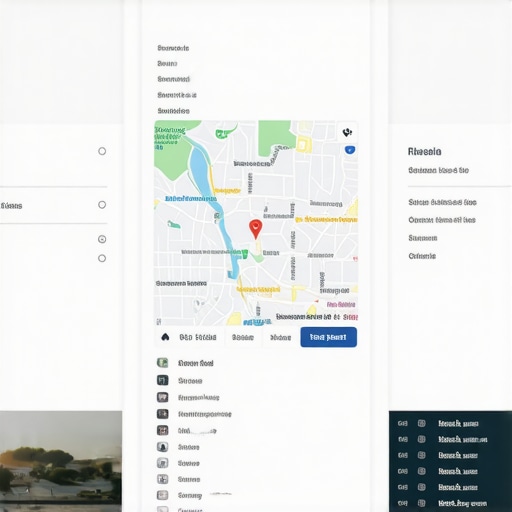The image size is (512, 512).
Task: Open the middle text tab below the map
Action: 243,337
